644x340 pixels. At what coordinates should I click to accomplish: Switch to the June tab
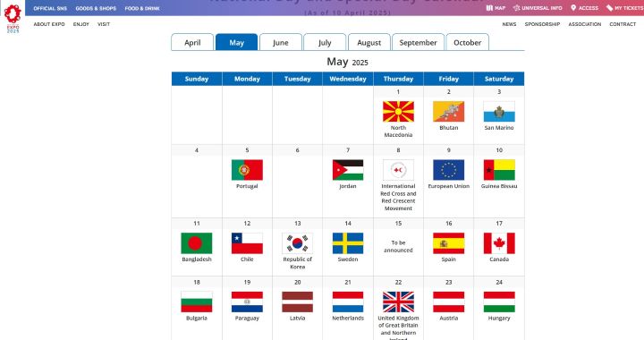coord(281,42)
